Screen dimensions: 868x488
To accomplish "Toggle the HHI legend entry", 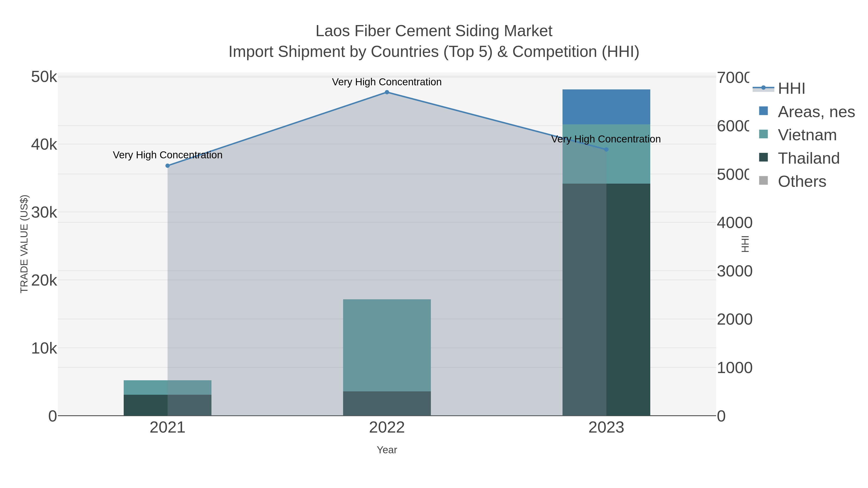I will (x=779, y=89).
